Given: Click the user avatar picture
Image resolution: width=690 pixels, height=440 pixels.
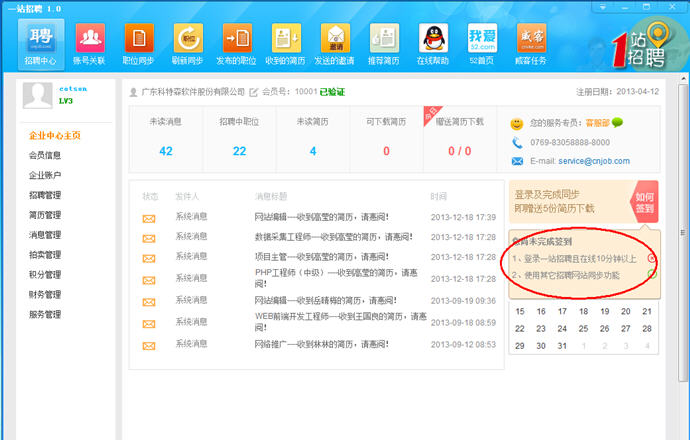Looking at the screenshot, I should 37,95.
